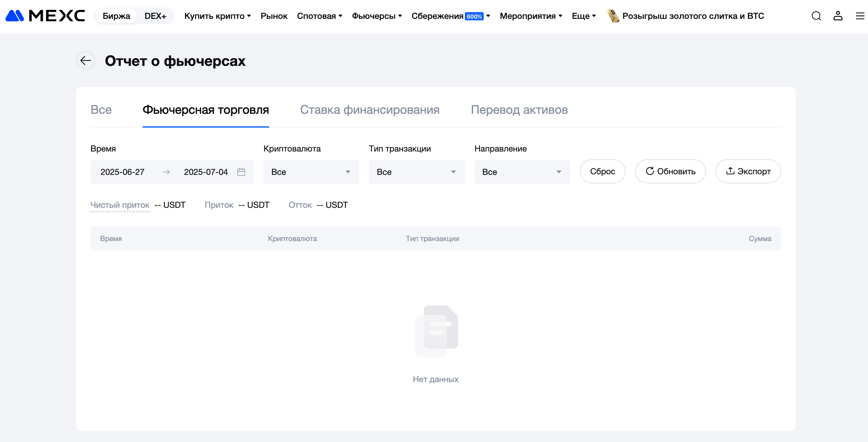This screenshot has width=868, height=442.
Task: Expand the Мероприятия menu
Action: [x=531, y=16]
